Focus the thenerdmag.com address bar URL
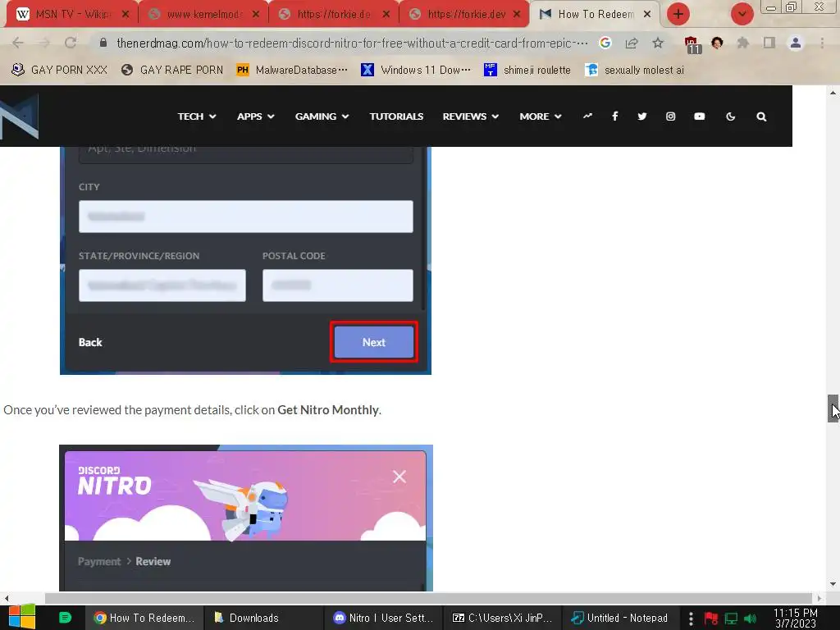Screen dimensions: 840x630 (352, 43)
